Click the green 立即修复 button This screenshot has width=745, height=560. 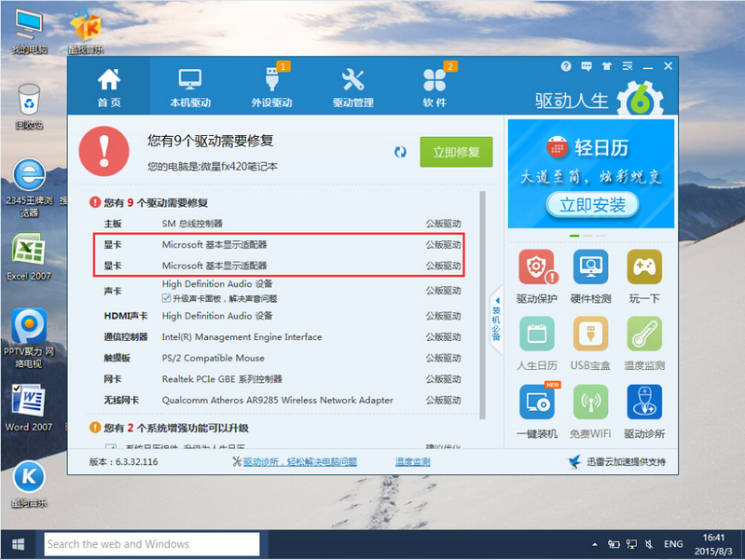pos(456,152)
